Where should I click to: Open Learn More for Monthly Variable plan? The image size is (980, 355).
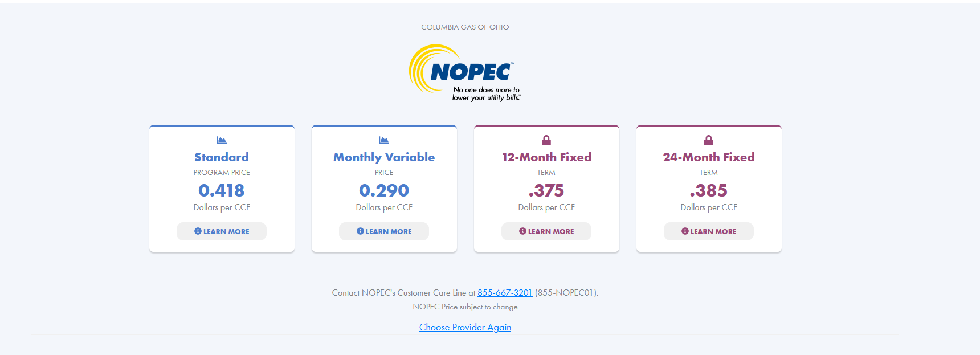384,231
